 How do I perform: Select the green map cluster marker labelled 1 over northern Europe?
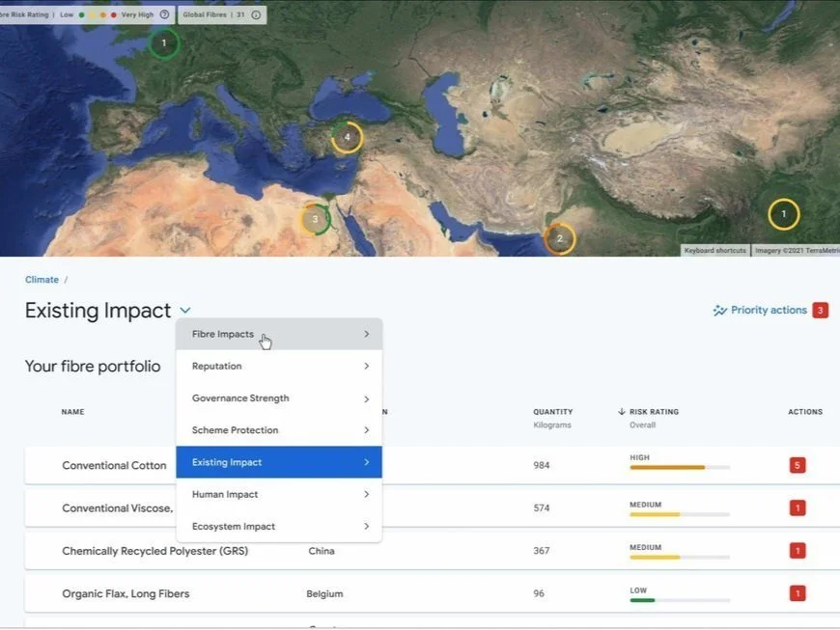point(164,43)
